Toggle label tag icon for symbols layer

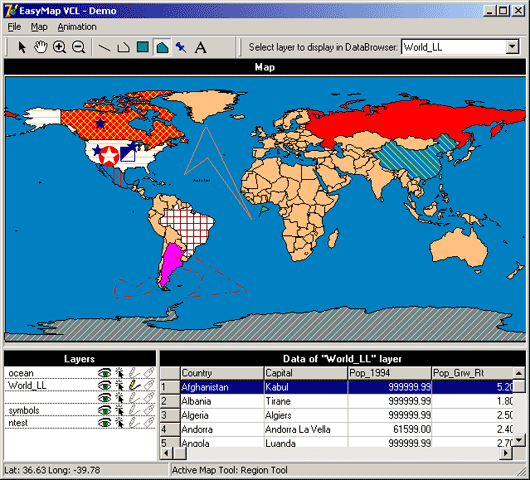point(149,410)
